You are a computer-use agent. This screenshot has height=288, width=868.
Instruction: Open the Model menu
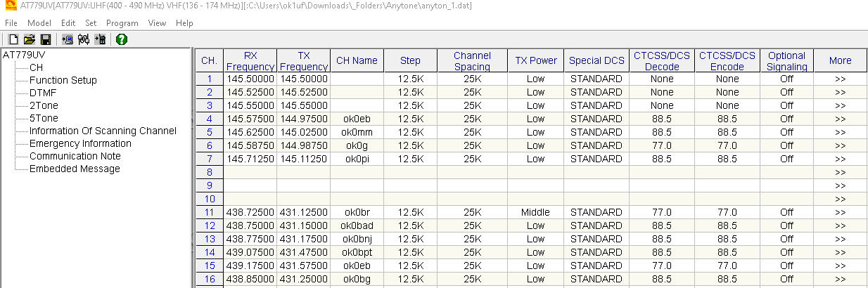[x=39, y=23]
